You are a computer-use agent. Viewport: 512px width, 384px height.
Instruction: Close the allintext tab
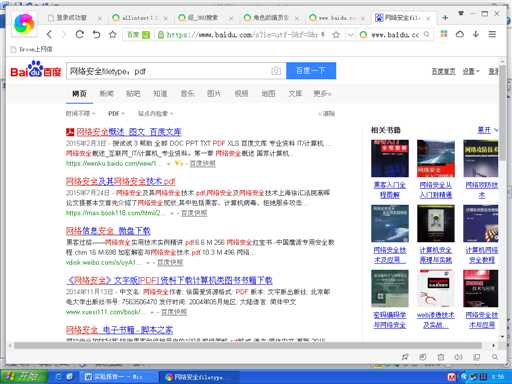tap(165, 18)
